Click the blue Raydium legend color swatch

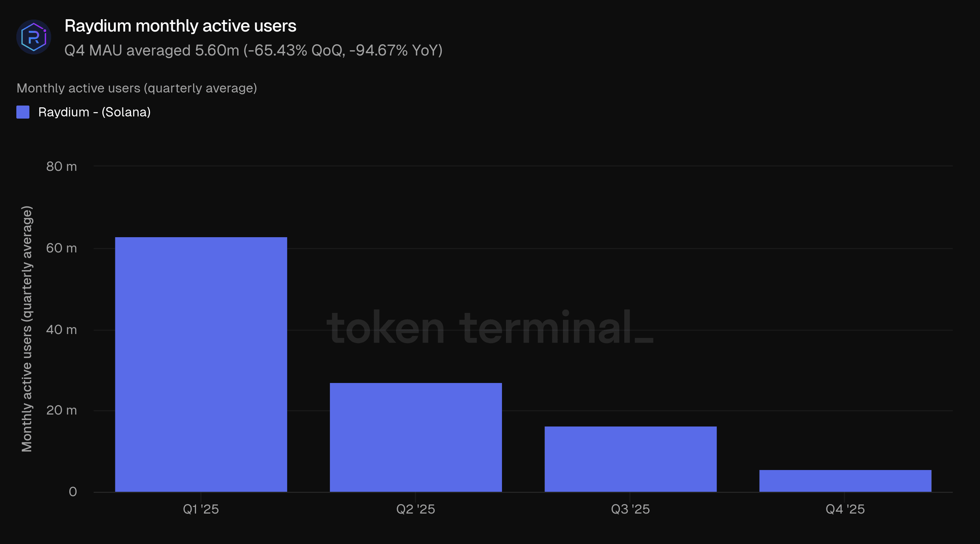tap(23, 112)
